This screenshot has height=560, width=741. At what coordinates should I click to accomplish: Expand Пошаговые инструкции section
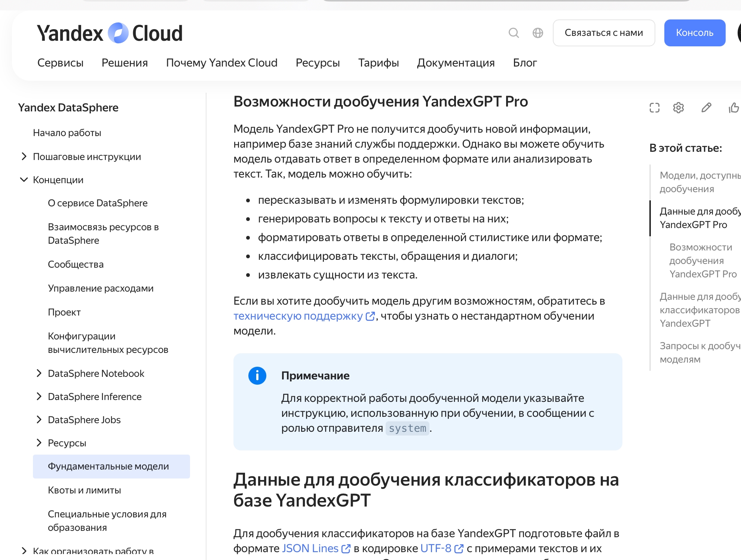[24, 156]
